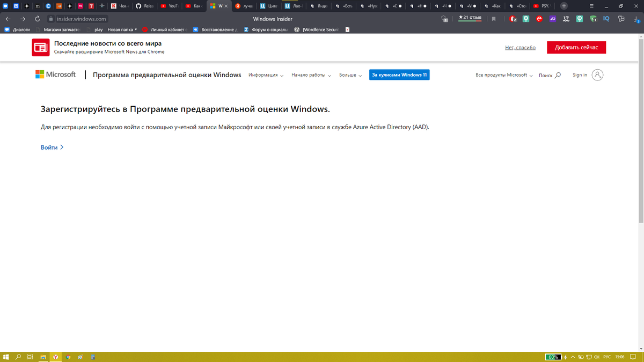644x362 pixels.
Task: Open the 'Поиск' search
Action: coord(550,76)
